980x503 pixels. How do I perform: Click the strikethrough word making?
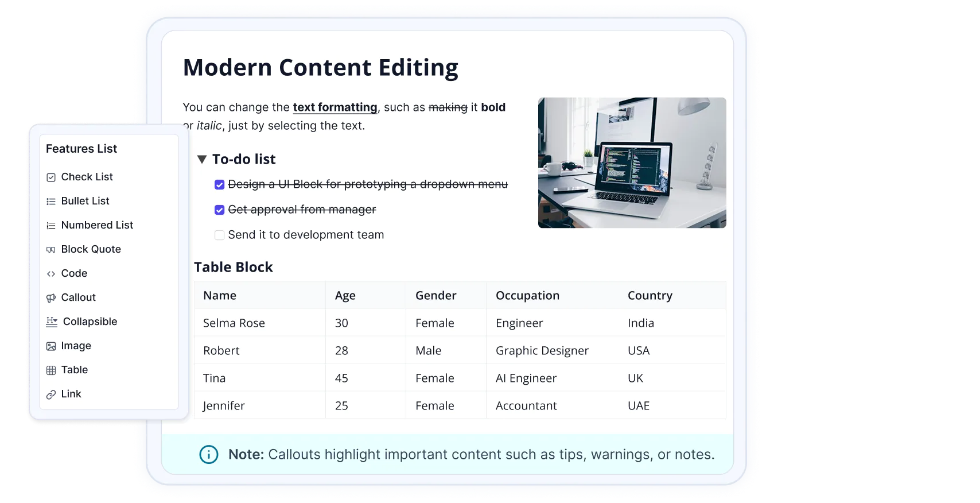[x=448, y=107]
